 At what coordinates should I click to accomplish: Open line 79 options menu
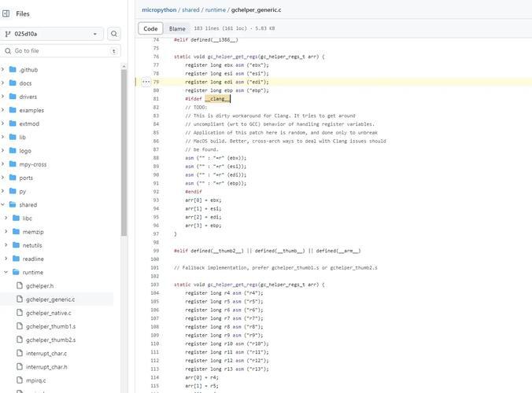(x=146, y=82)
